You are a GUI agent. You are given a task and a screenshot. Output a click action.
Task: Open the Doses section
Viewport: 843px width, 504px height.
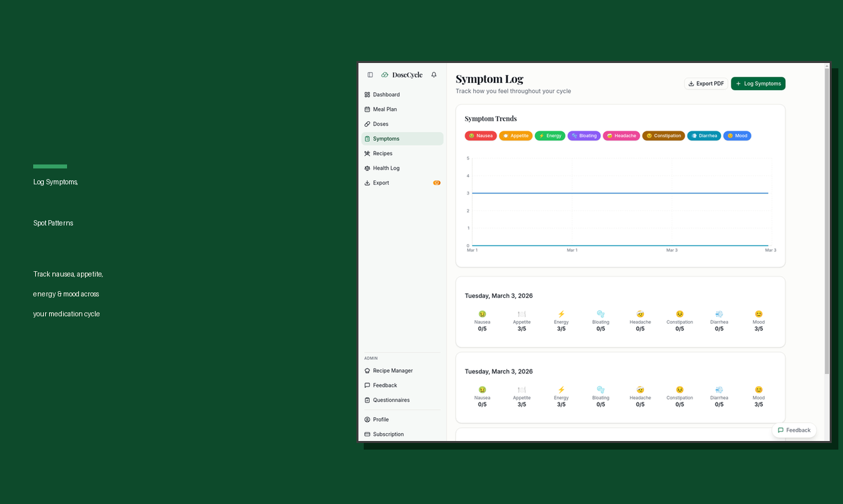(x=402, y=124)
